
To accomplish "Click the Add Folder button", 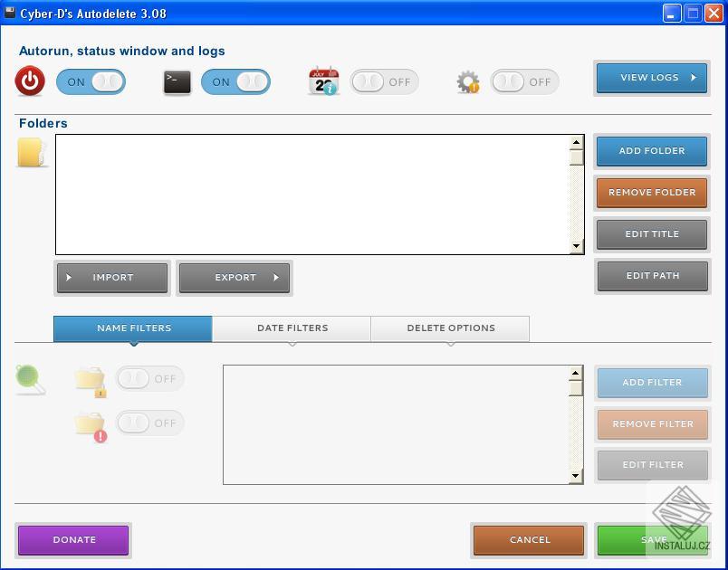I will click(x=652, y=151).
